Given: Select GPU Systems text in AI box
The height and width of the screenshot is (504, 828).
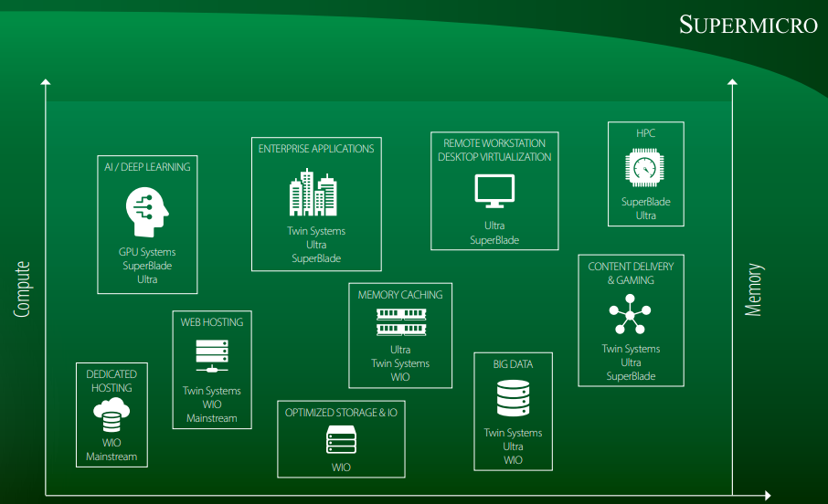Looking at the screenshot, I should 147,252.
